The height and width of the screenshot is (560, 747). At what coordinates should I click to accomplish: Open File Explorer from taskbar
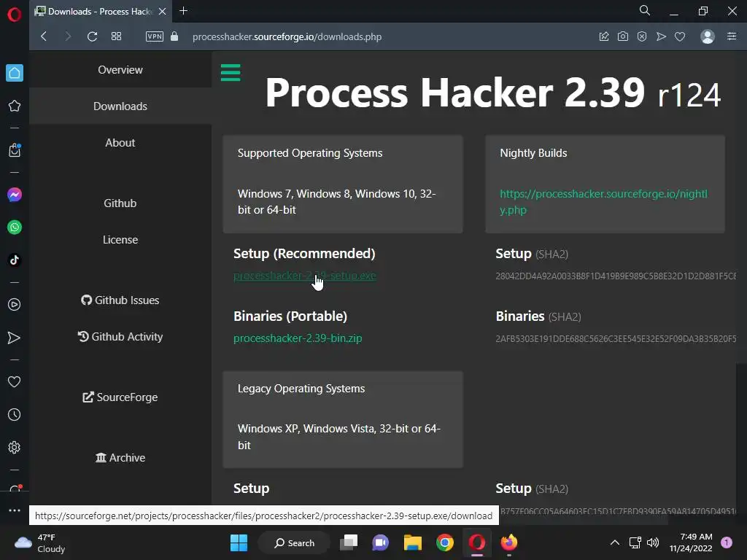[413, 542]
